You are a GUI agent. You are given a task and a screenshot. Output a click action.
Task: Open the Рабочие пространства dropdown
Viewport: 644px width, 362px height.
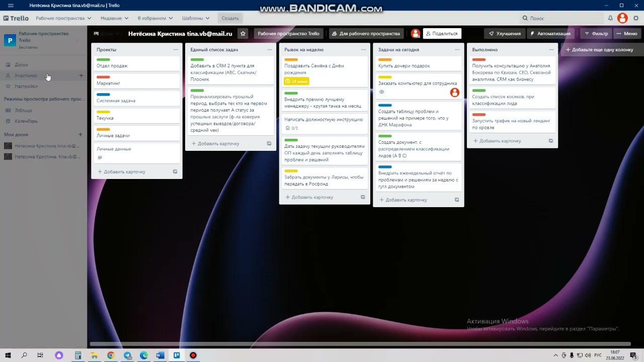coord(63,18)
